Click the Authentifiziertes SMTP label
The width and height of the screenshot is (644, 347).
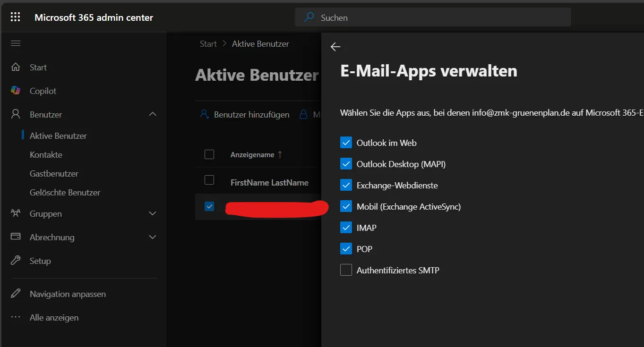[398, 270]
